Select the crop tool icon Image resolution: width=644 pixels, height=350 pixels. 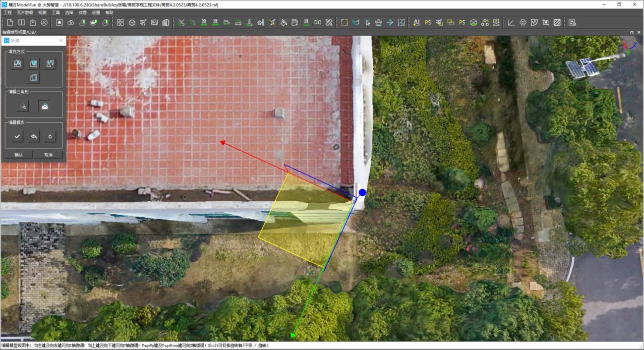coord(192,22)
